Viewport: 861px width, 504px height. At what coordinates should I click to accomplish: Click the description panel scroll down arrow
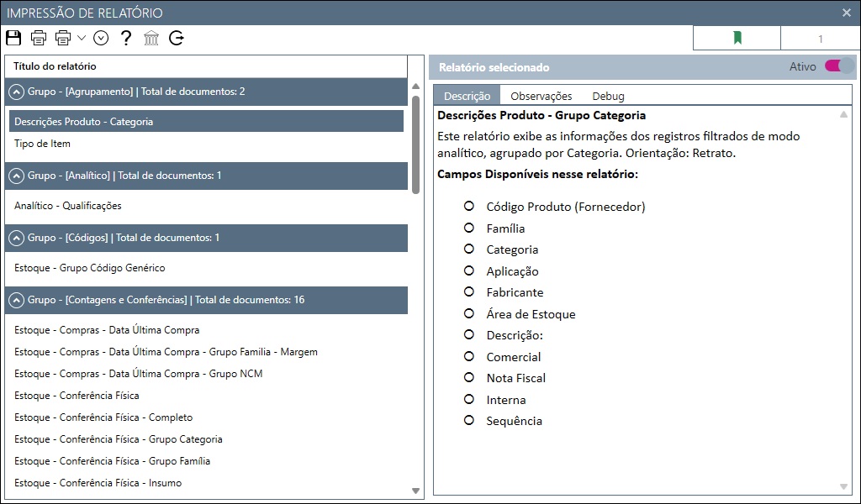(843, 486)
